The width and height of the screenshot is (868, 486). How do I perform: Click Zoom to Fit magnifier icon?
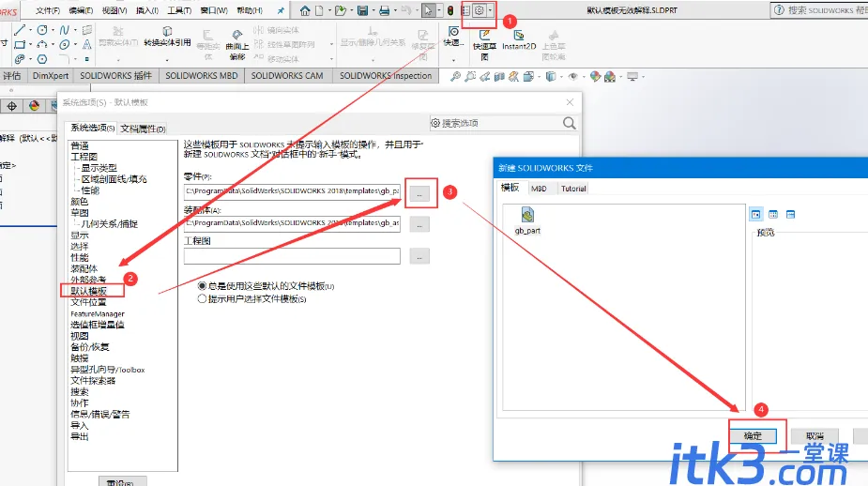(455, 76)
